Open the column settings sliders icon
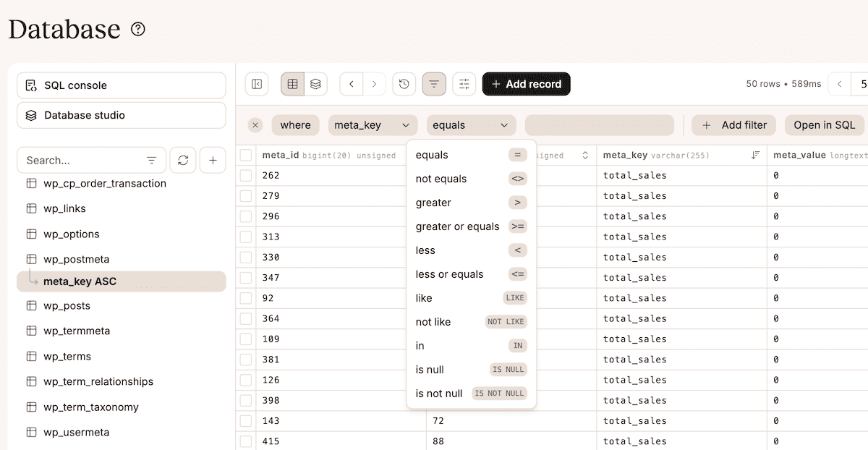Screen dimensions: 868x450 pos(464,83)
